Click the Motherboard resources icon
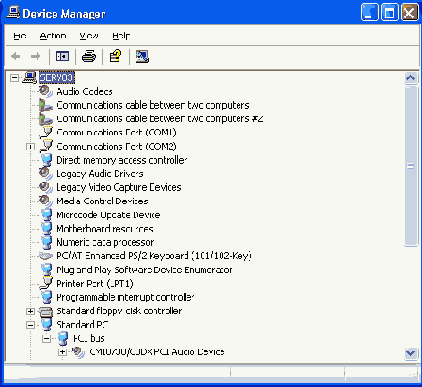422x387 pixels. [46, 228]
